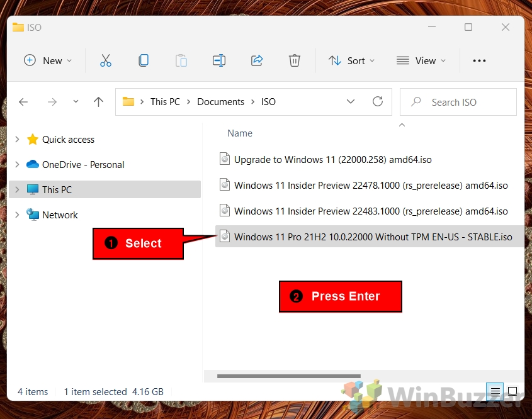Close the ISO Explorer window
This screenshot has width=532, height=419.
click(x=505, y=27)
